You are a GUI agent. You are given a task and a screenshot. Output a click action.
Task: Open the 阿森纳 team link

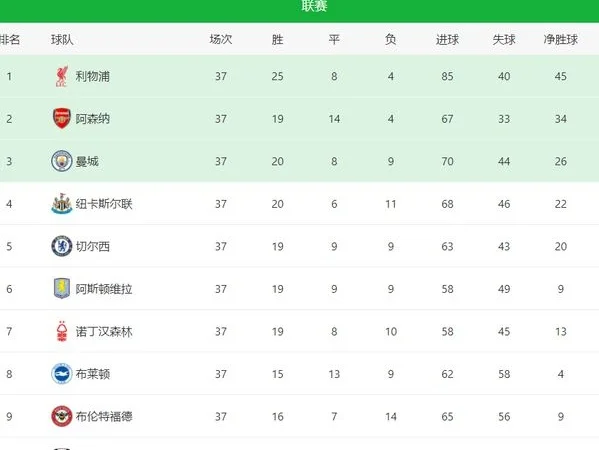coord(92,119)
